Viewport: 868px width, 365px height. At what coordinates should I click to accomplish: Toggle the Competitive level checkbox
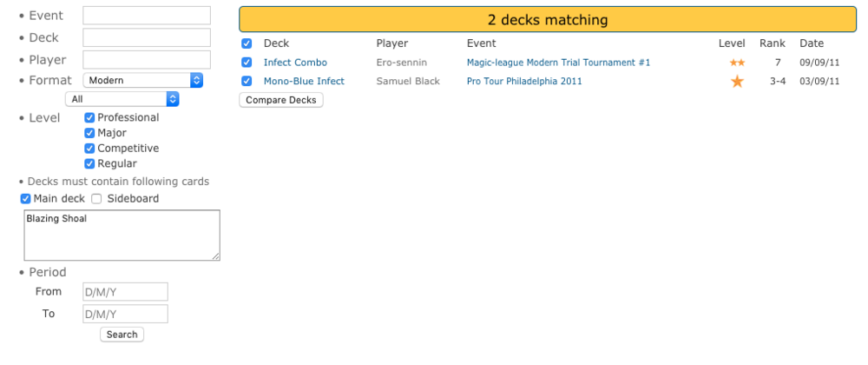pyautogui.click(x=89, y=149)
